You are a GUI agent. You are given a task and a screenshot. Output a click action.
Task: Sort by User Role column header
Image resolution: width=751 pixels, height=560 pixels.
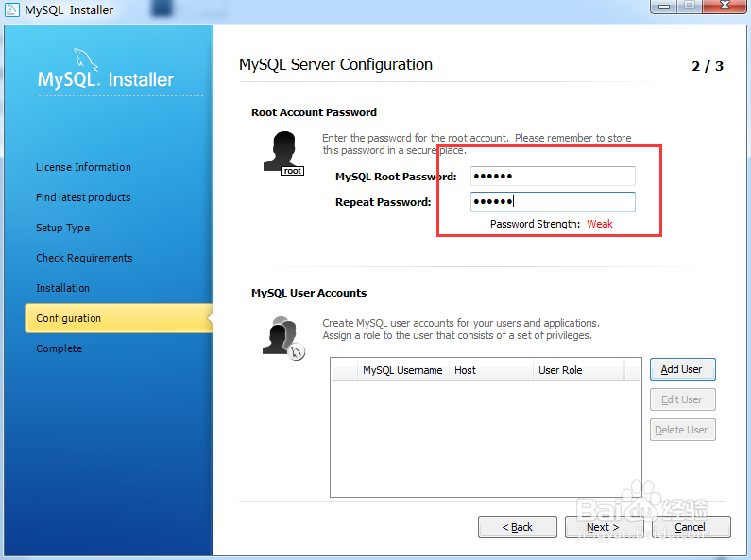point(578,370)
